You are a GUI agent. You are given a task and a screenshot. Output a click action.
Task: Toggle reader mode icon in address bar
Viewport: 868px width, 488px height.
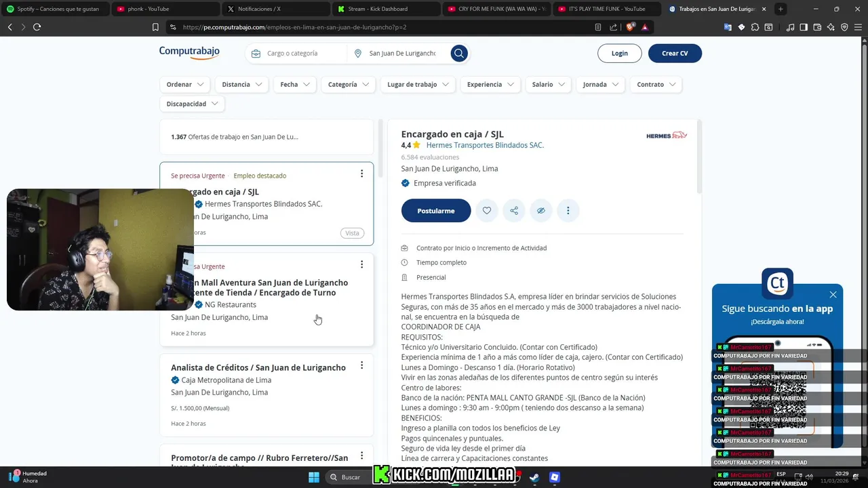(597, 27)
